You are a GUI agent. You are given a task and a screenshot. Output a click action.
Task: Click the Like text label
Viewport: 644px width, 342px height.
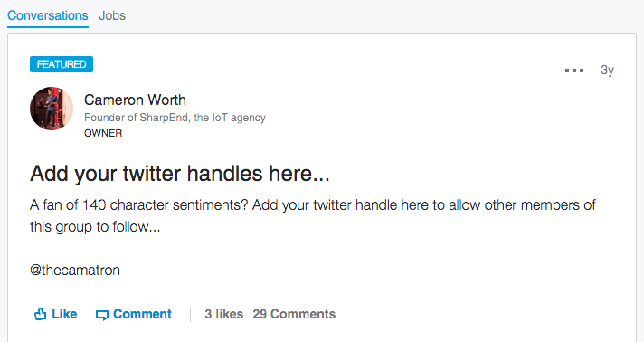pos(64,314)
